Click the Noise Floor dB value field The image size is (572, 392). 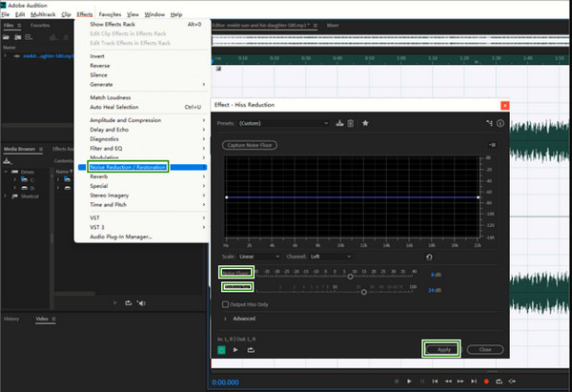[x=436, y=275]
